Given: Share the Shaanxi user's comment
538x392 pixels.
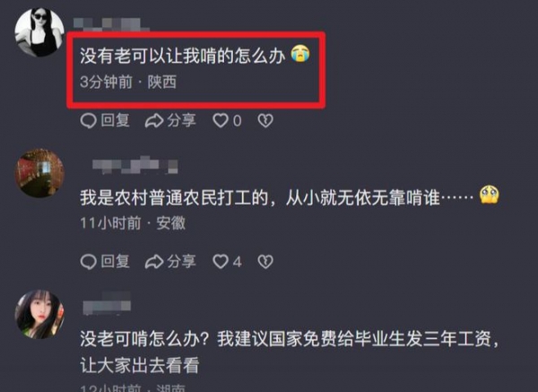Looking at the screenshot, I should [x=170, y=120].
